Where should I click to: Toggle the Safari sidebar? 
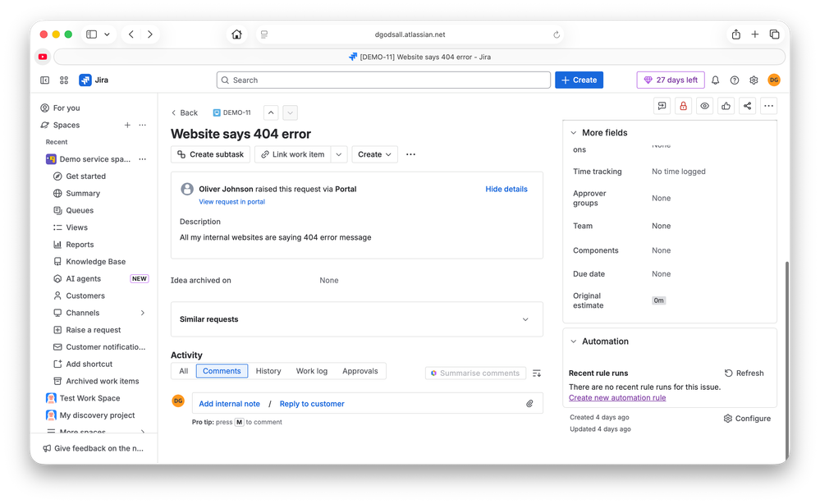91,34
